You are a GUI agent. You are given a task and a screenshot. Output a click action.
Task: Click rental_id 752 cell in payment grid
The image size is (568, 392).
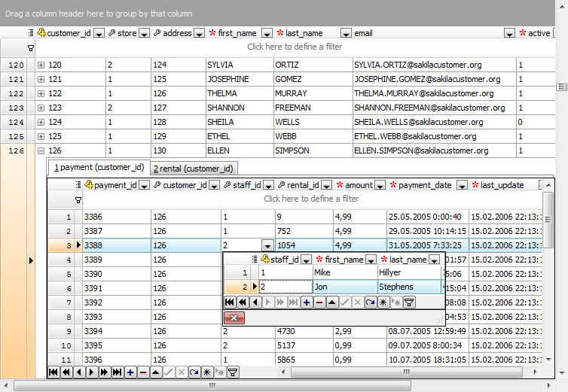click(304, 231)
